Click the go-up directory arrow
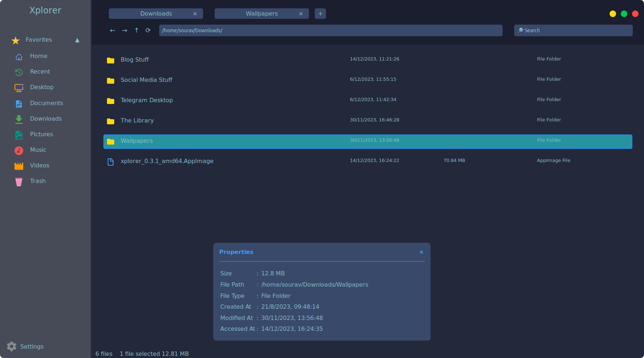 [136, 30]
